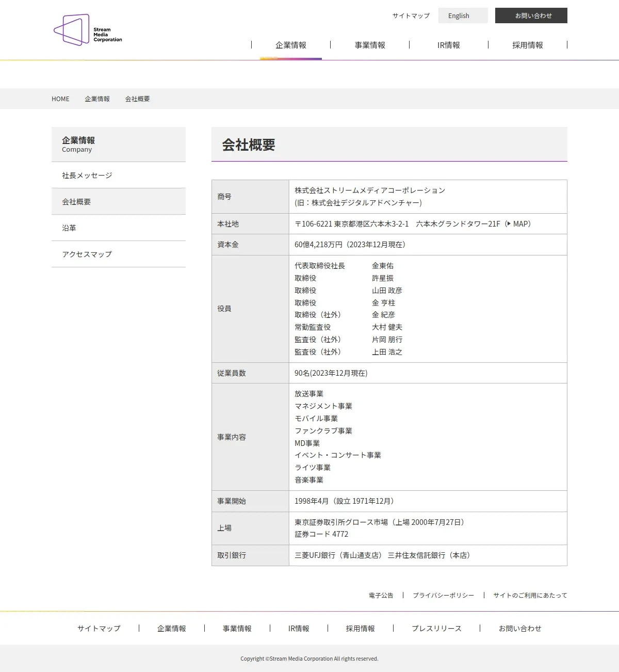Click 音楽事業 in the 事業内容 list

[x=309, y=480]
